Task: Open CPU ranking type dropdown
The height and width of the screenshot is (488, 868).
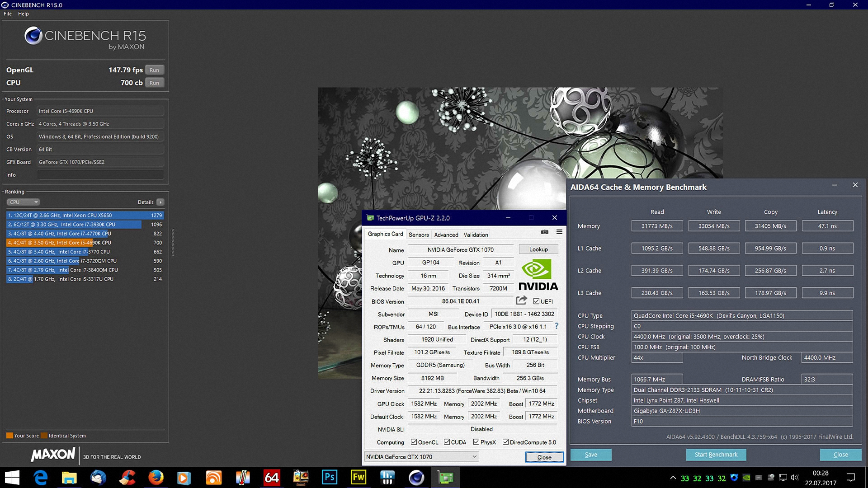Action: pos(24,202)
